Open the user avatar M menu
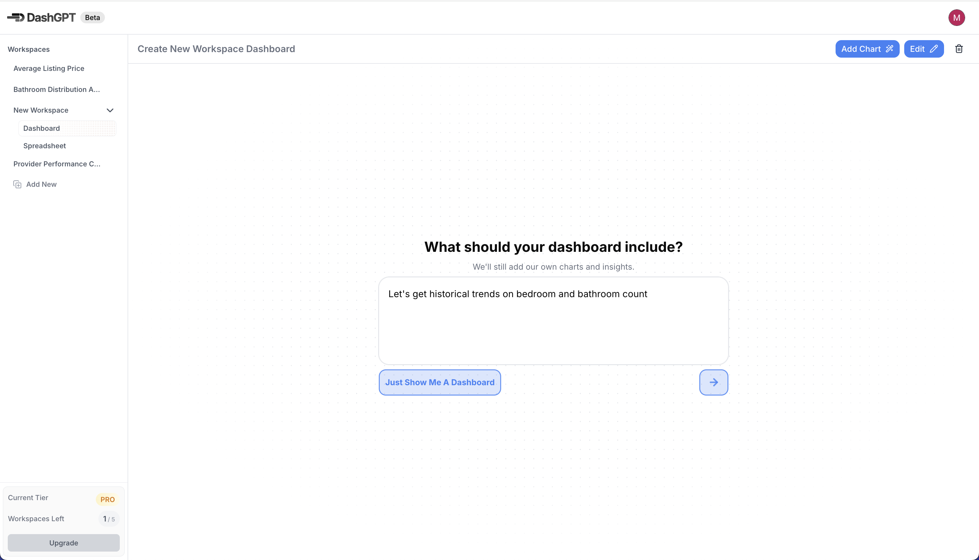This screenshot has height=560, width=979. [x=956, y=18]
